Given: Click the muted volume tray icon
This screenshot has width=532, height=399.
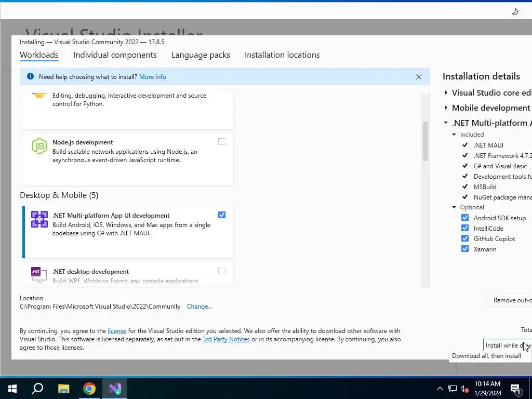Looking at the screenshot, I should point(464,389).
